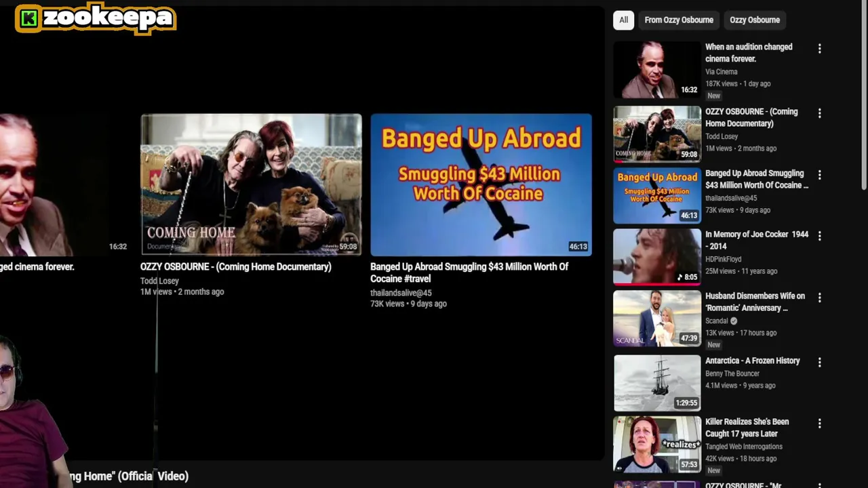Open sidebar title 'When an audition changed cinema forever.'
This screenshot has height=488, width=868.
pyautogui.click(x=749, y=53)
